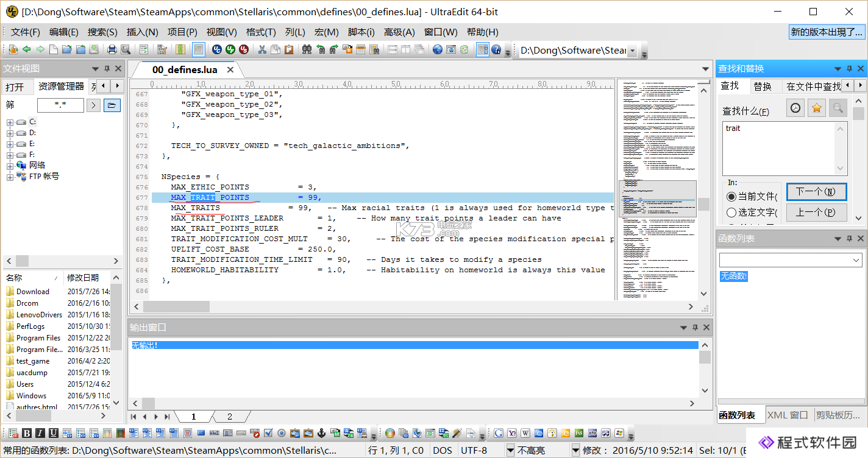Pin the 查找和替换 panel
Screen dimensions: 868x458
coord(849,69)
